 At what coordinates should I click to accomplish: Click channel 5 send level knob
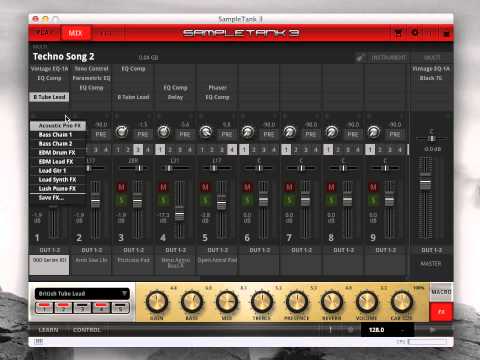(206, 132)
